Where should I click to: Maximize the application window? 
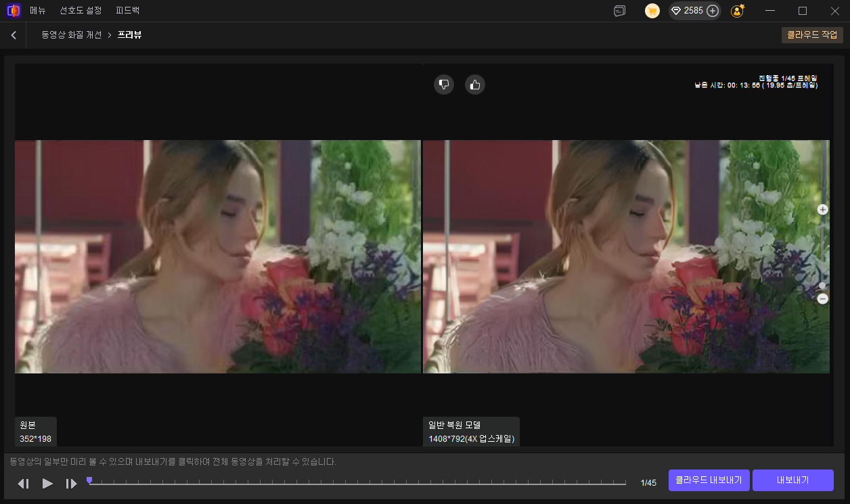(803, 11)
